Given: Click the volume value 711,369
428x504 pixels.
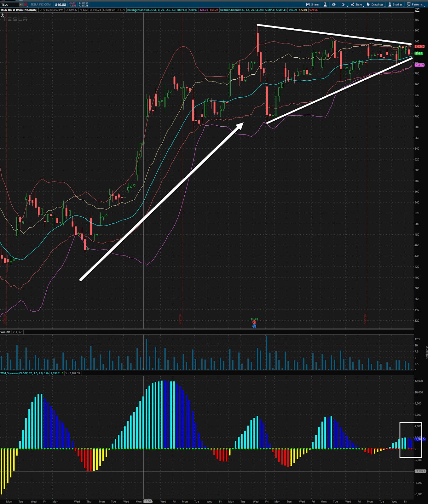Looking at the screenshot, I should pyautogui.click(x=18, y=332).
